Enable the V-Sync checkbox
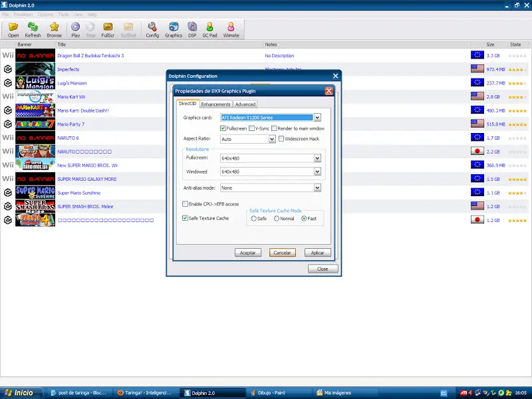This screenshot has height=399, width=532. coord(251,128)
